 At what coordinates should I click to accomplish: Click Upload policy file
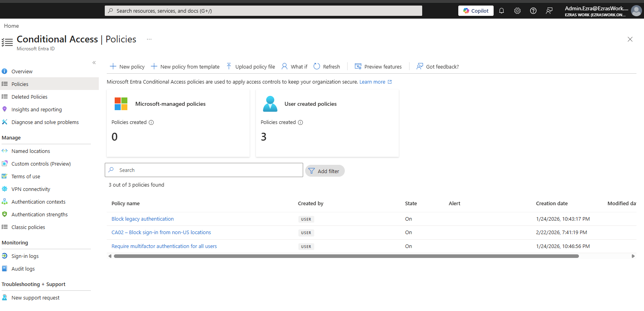(250, 67)
